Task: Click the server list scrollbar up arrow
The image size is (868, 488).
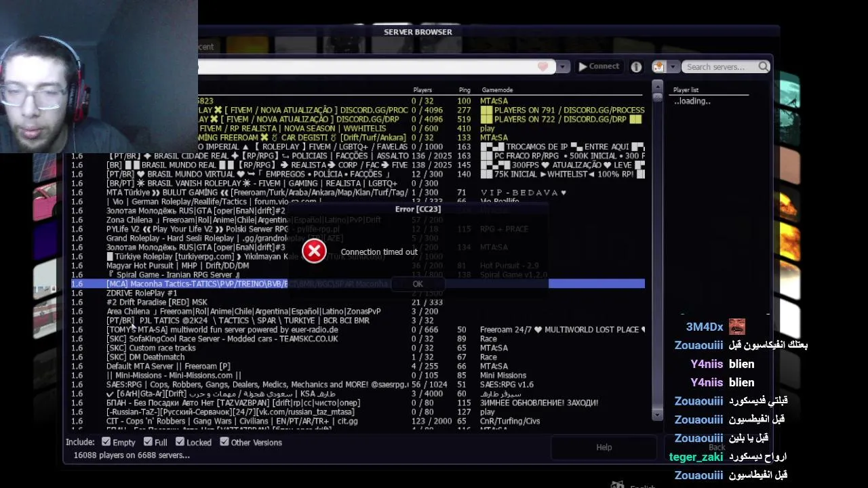Action: [x=657, y=85]
